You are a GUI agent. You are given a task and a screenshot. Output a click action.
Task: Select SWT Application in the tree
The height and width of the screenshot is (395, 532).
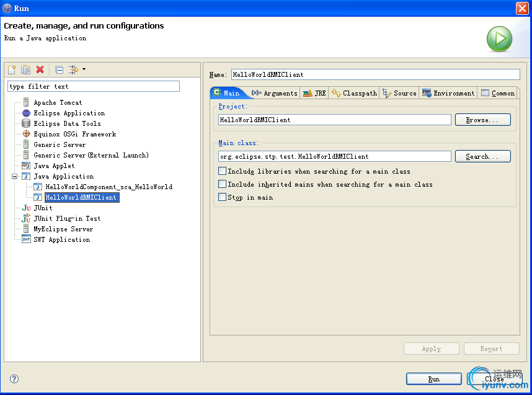[x=62, y=239]
